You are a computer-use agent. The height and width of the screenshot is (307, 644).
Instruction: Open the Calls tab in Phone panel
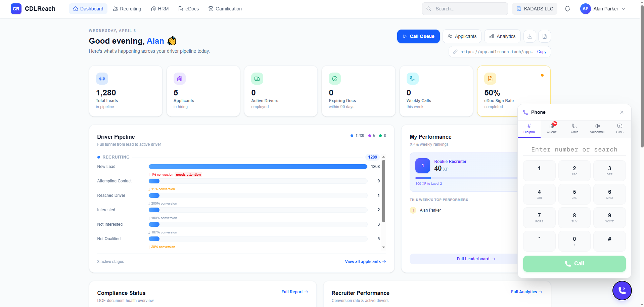(574, 129)
